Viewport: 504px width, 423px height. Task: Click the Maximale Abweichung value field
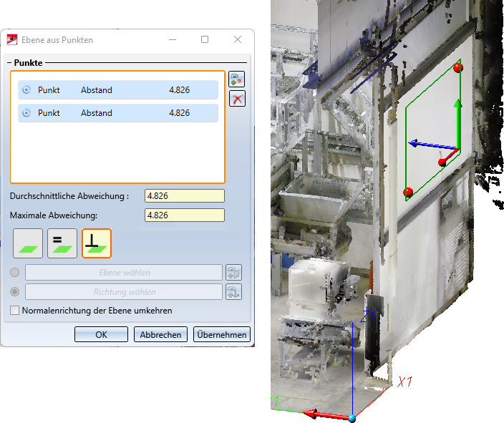184,215
